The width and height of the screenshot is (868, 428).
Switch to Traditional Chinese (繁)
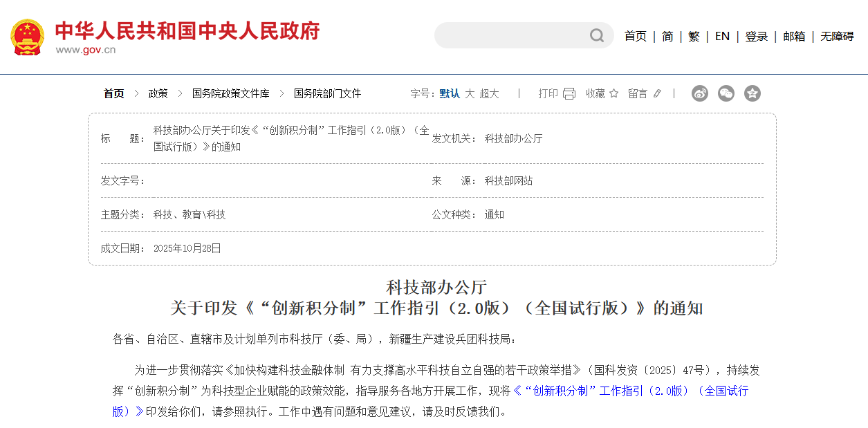[694, 37]
